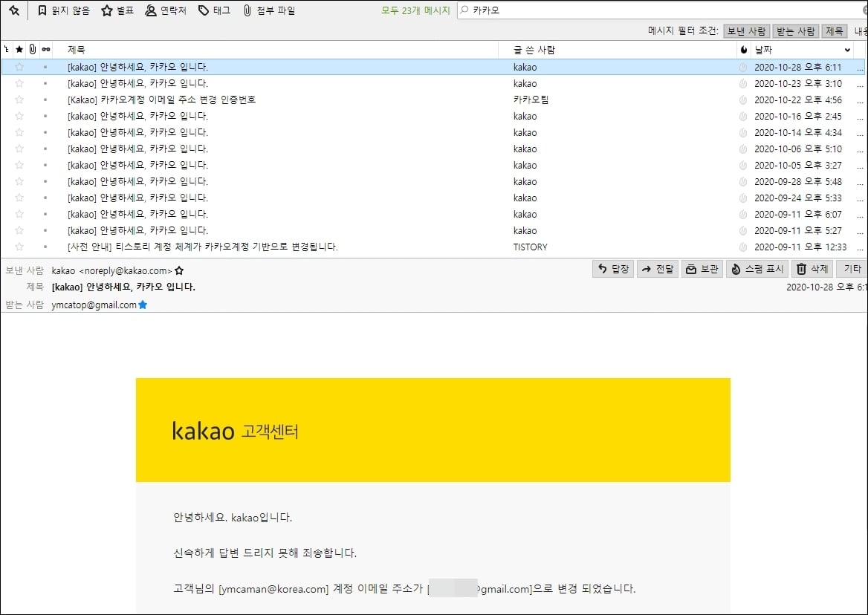
Task: Toggle the tags (태그) quick filter
Action: 214,10
